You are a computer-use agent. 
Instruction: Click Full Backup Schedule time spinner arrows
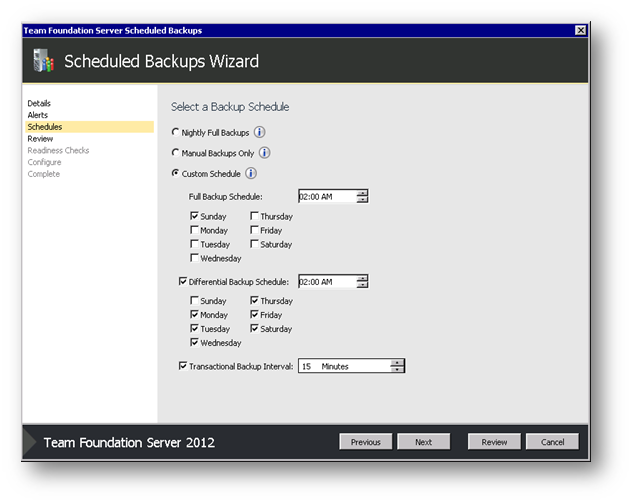(x=362, y=196)
